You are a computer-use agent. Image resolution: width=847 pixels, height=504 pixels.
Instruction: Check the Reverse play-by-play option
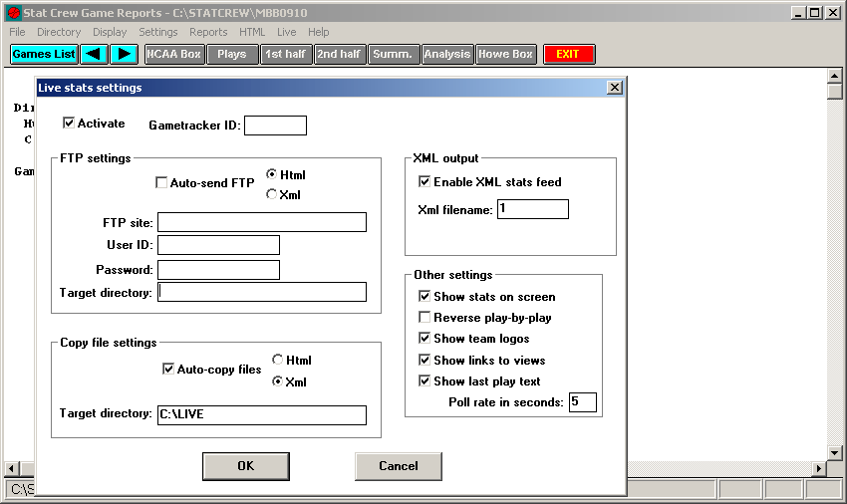pos(424,317)
